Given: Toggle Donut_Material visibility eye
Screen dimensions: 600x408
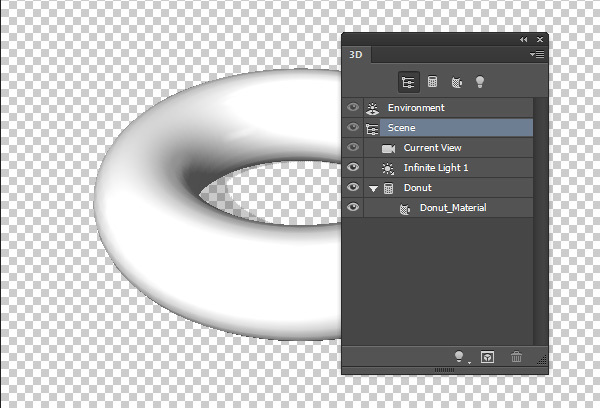Looking at the screenshot, I should pyautogui.click(x=352, y=208).
